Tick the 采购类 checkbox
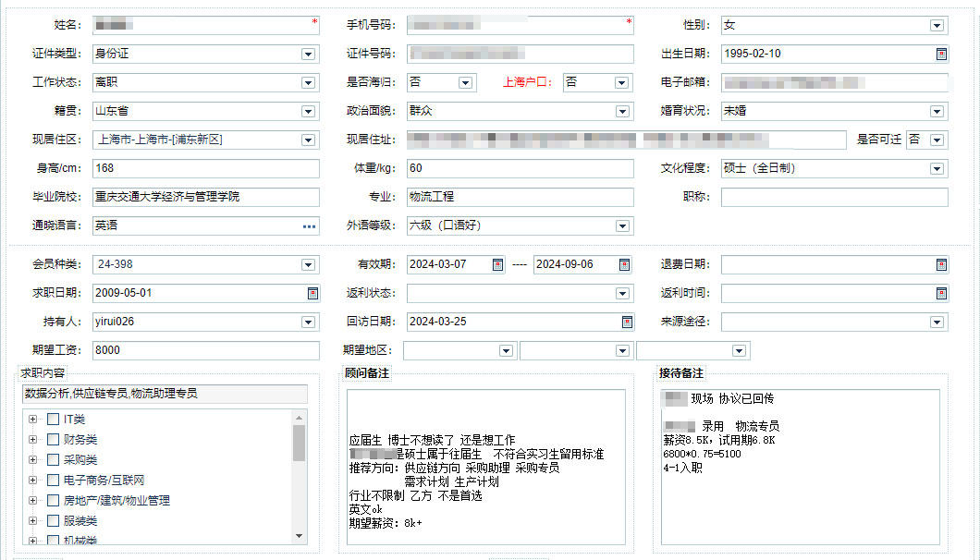 tap(53, 460)
